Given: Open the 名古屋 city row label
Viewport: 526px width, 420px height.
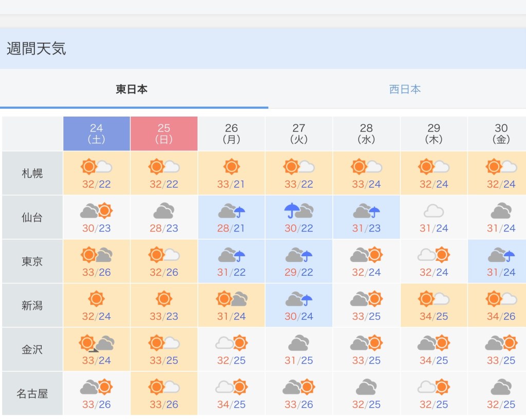Looking at the screenshot, I should [x=32, y=394].
